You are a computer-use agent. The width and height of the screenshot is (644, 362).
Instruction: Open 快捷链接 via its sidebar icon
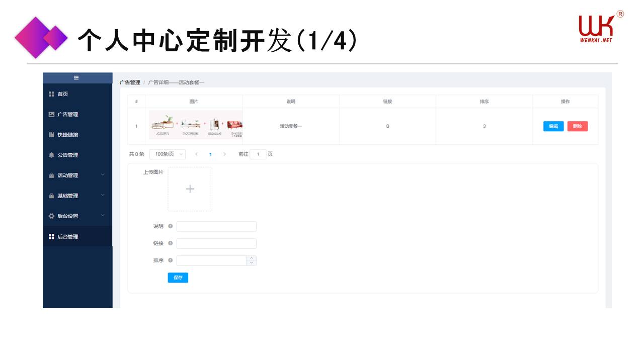click(x=51, y=135)
